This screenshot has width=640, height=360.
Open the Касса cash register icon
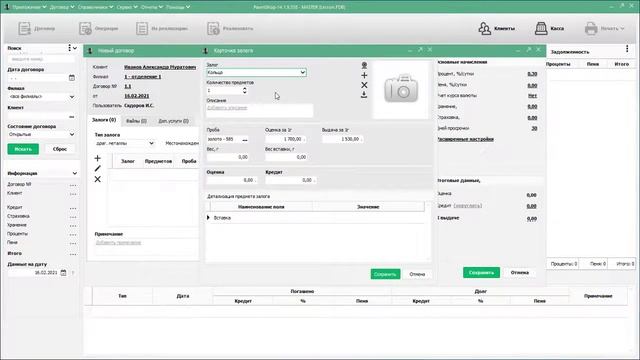point(541,29)
